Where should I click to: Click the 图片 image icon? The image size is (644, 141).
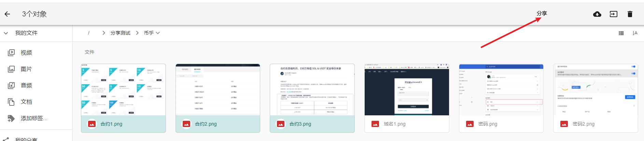[x=11, y=69]
